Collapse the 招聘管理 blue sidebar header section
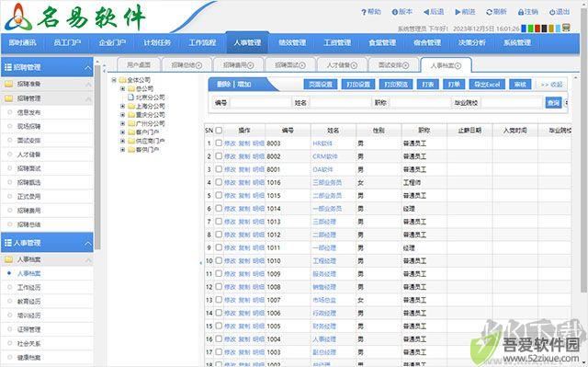 pos(87,67)
